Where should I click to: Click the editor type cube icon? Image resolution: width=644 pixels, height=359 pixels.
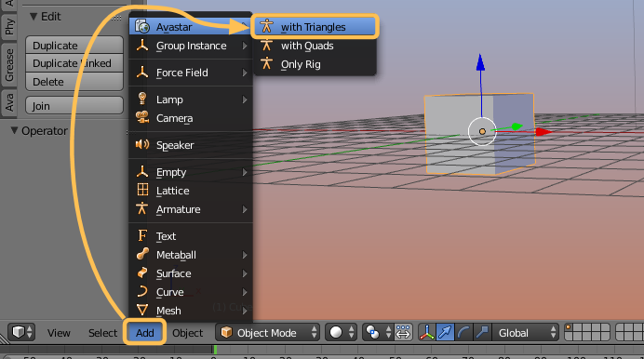point(21,332)
